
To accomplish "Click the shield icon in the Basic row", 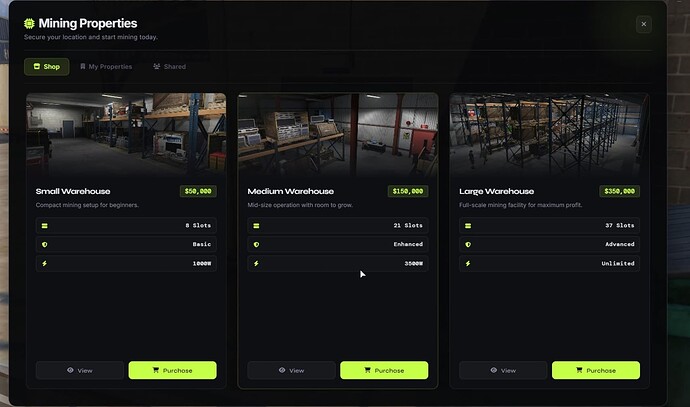I will 44,245.
